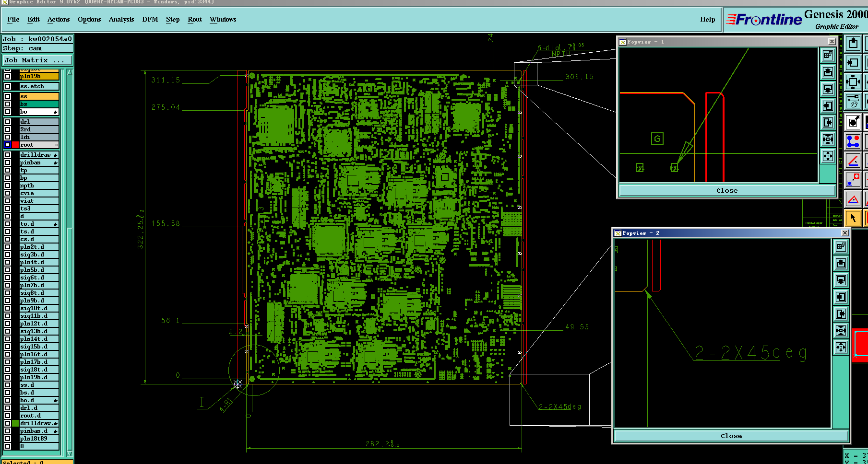Select the angle measurement tool icon
Image resolution: width=868 pixels, height=464 pixels.
point(853,161)
